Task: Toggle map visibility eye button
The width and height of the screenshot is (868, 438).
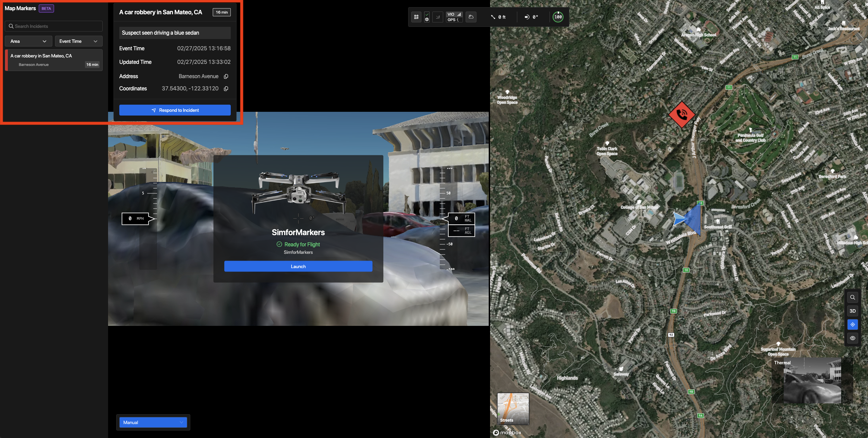Action: 852,338
